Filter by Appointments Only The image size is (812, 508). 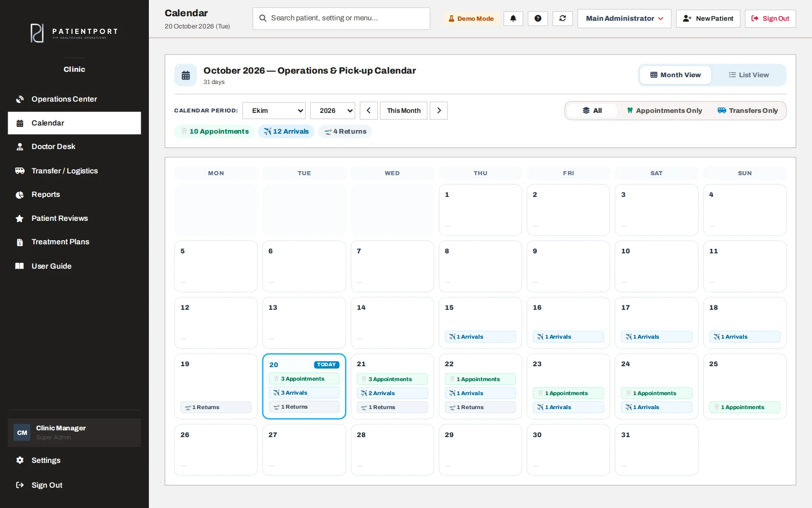(x=664, y=111)
